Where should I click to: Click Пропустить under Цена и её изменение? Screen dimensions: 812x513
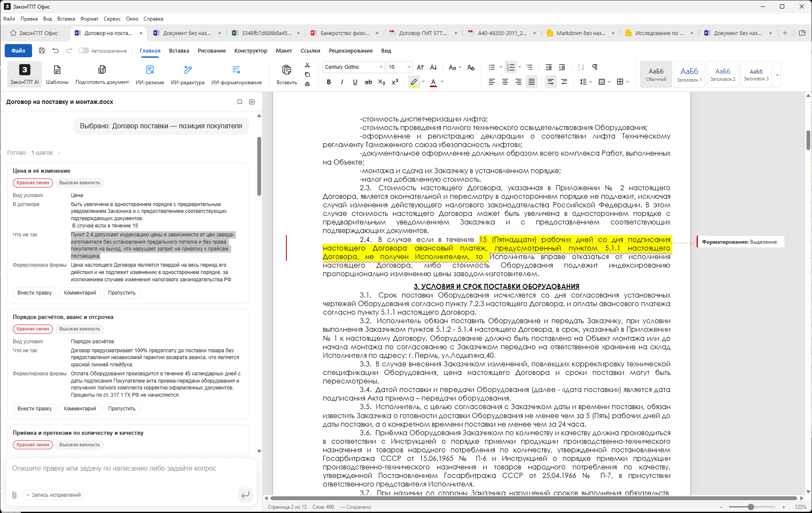[x=122, y=293]
